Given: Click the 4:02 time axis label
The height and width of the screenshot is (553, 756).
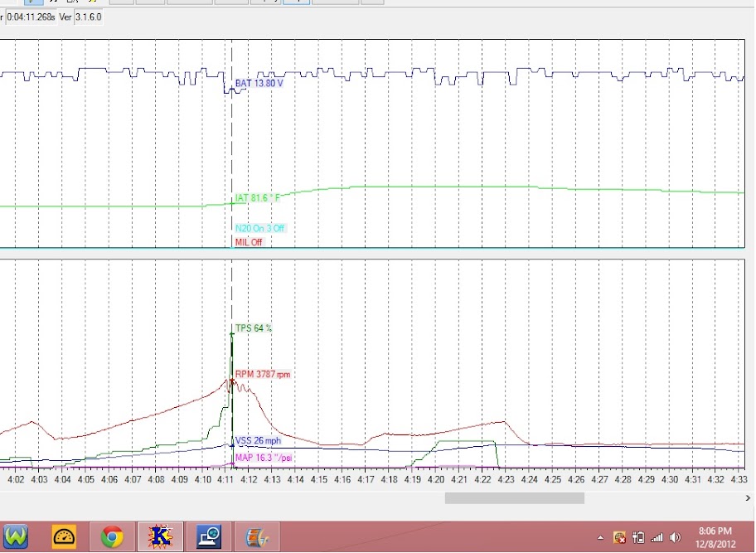Looking at the screenshot, I should click(16, 479).
